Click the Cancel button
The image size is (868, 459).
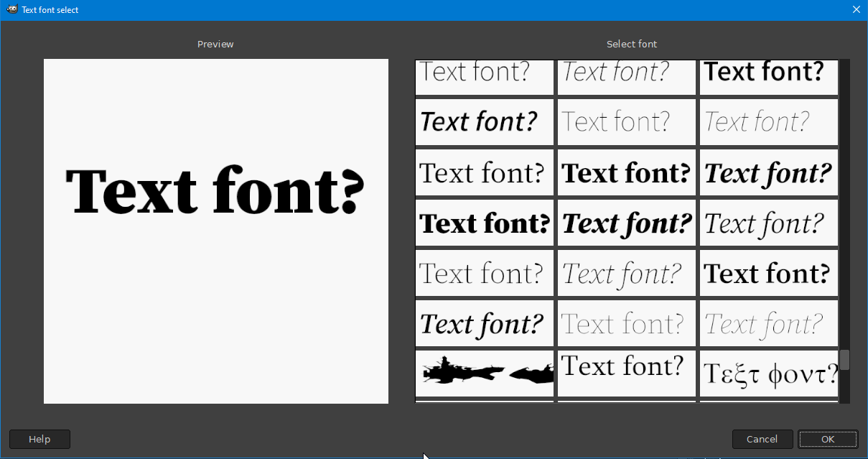click(x=762, y=439)
